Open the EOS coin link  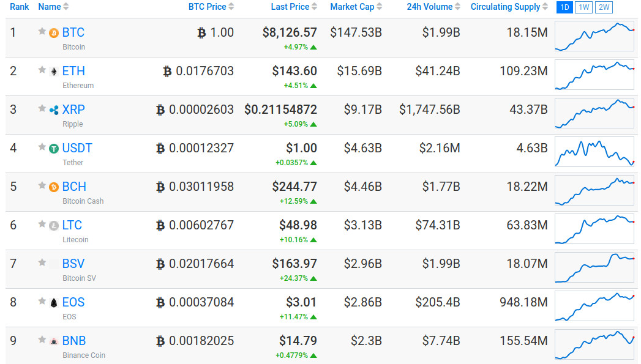pyautogui.click(x=73, y=302)
